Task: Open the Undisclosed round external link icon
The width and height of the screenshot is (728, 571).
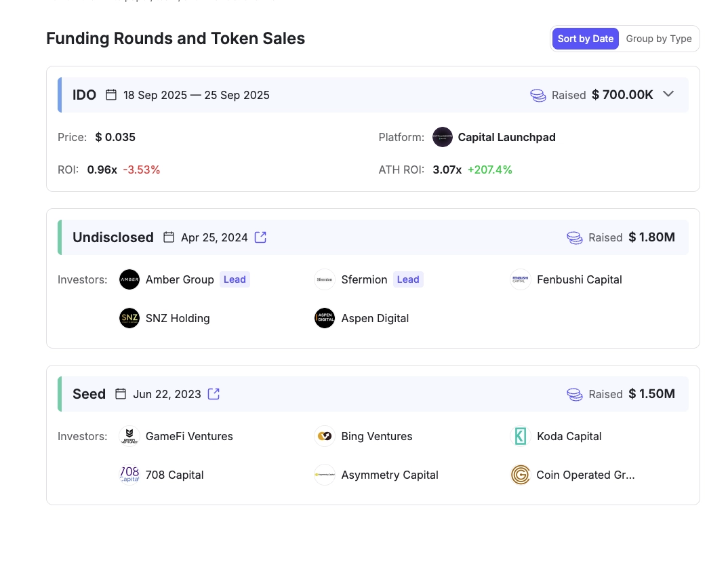Action: 260,237
